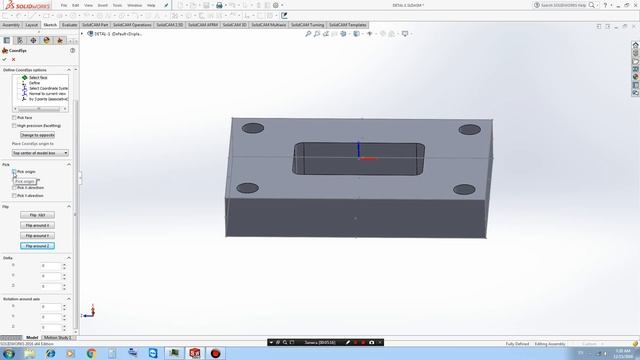Collapse the Rotation around axis section
This screenshot has height=360, width=640.
(x=69, y=299)
